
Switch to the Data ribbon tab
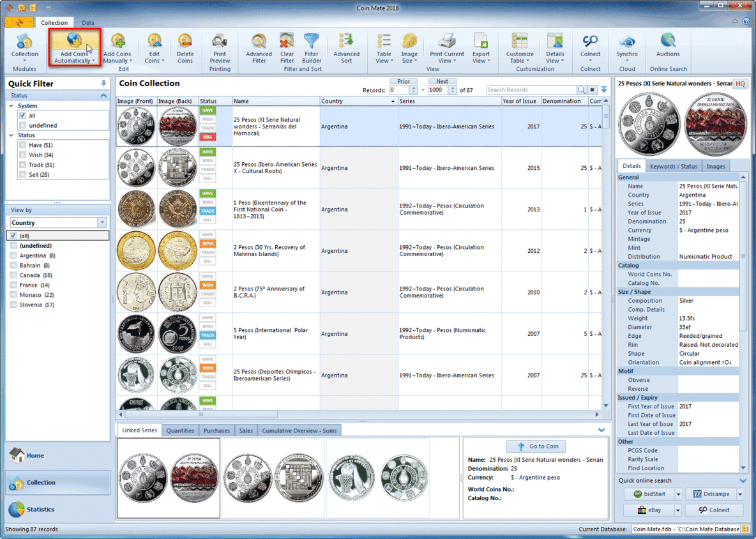coord(87,23)
